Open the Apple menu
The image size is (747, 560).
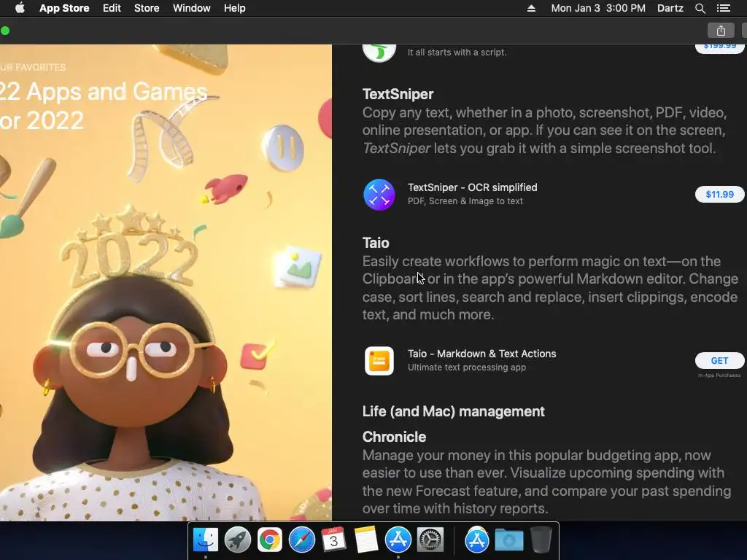[20, 8]
